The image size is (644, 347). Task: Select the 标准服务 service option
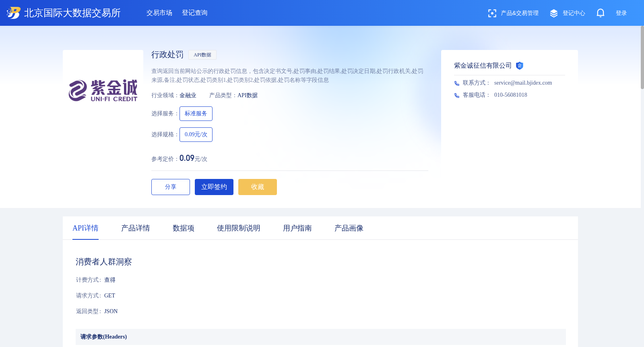tap(196, 114)
